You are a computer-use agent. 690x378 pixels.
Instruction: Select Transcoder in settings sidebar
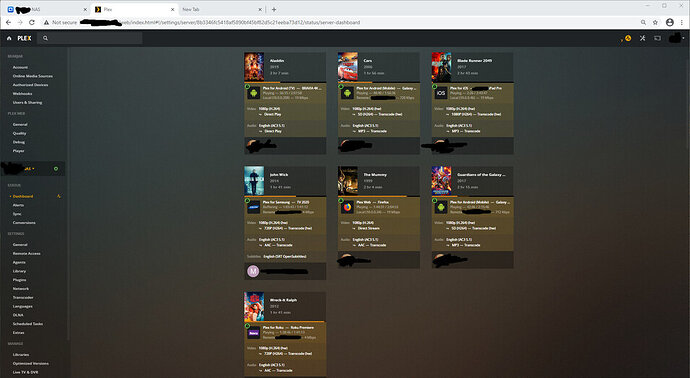click(x=23, y=297)
